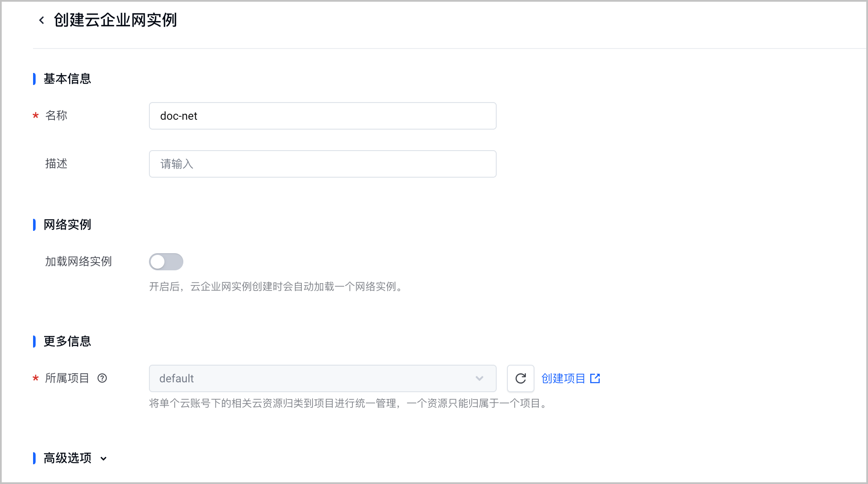Expand the 高级选项 section chevron

tap(103, 459)
